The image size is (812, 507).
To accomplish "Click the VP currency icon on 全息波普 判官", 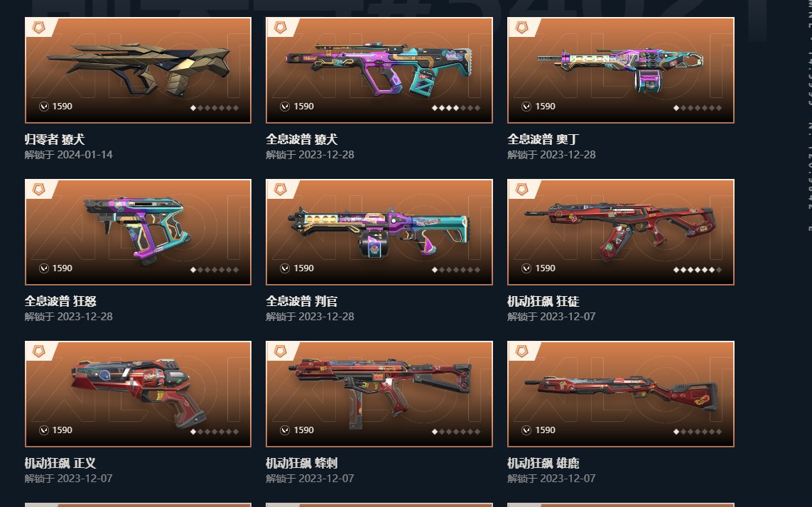I will pos(285,268).
